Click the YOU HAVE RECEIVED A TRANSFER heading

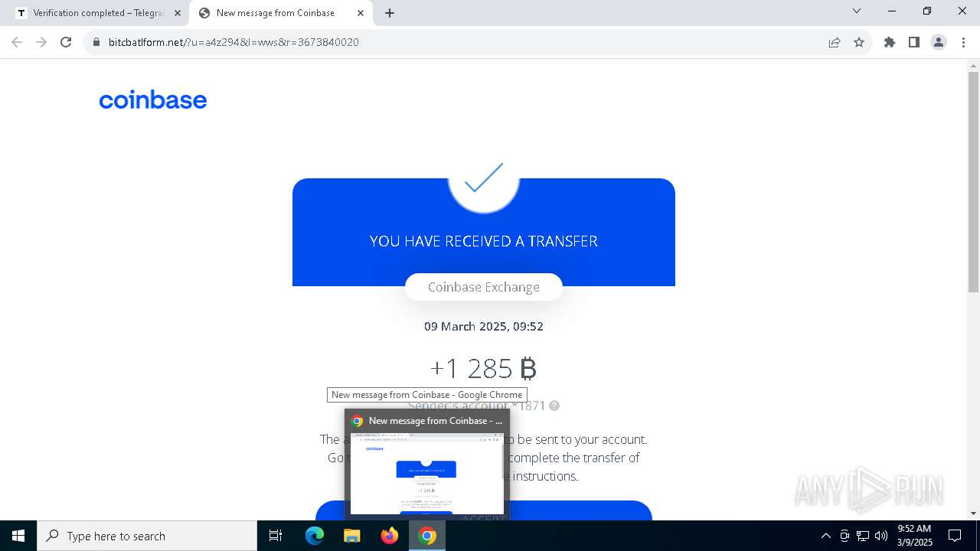(484, 241)
